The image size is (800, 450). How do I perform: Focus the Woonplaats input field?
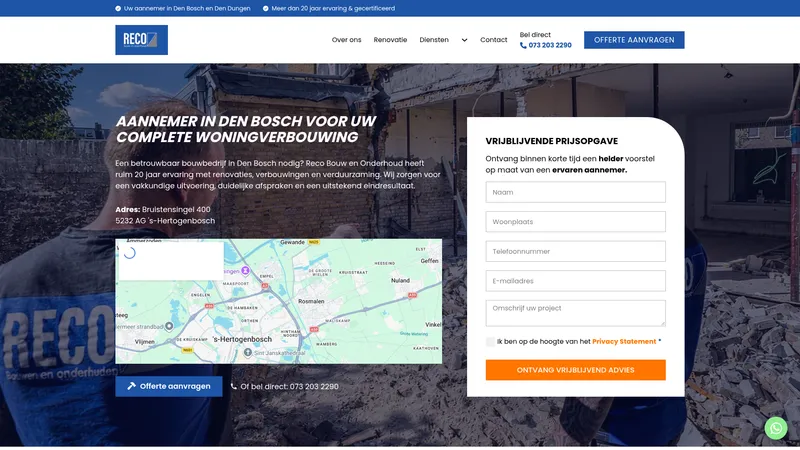[576, 222]
